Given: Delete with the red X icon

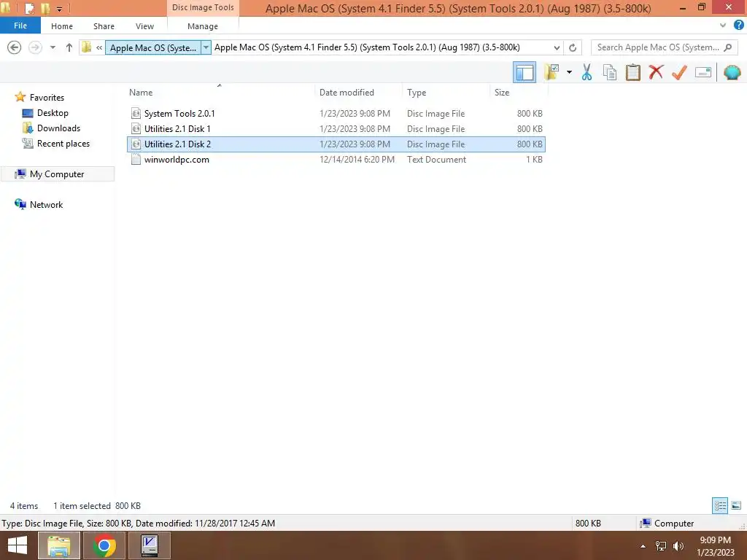Looking at the screenshot, I should [x=656, y=72].
